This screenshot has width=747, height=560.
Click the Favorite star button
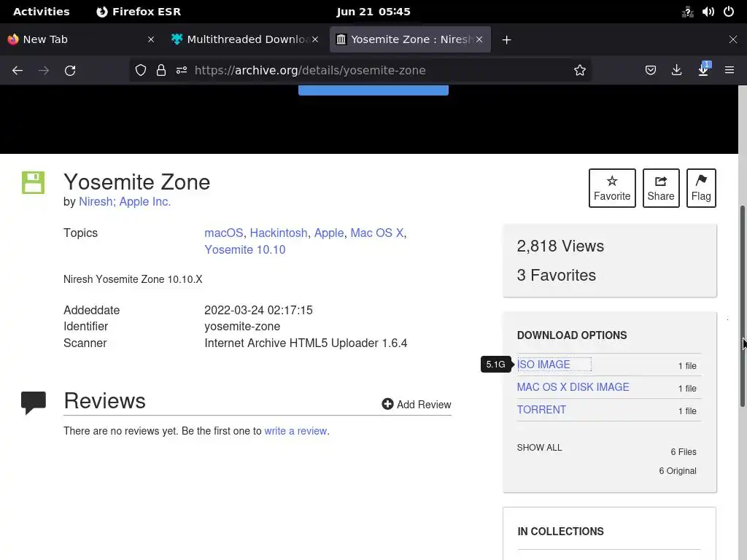pos(611,187)
